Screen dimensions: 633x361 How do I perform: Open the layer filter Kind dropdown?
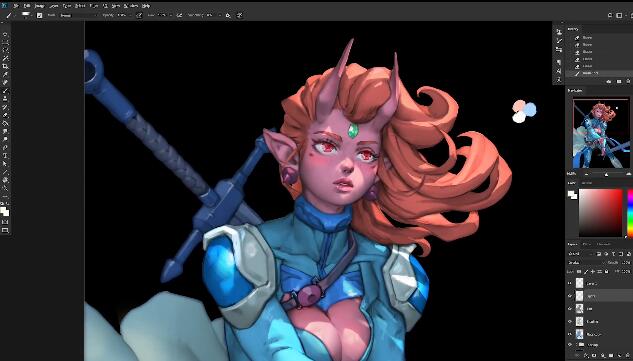tap(581, 254)
